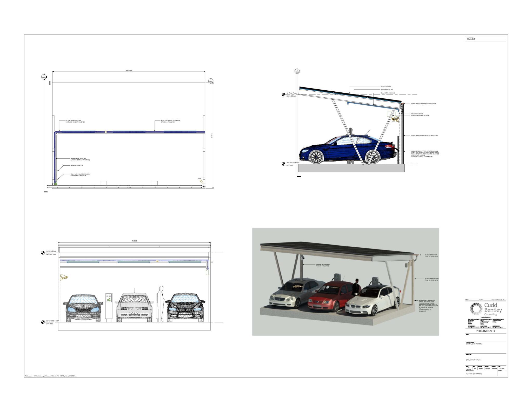Click the 7500.00 dimension above front elevation

pyautogui.click(x=134, y=241)
